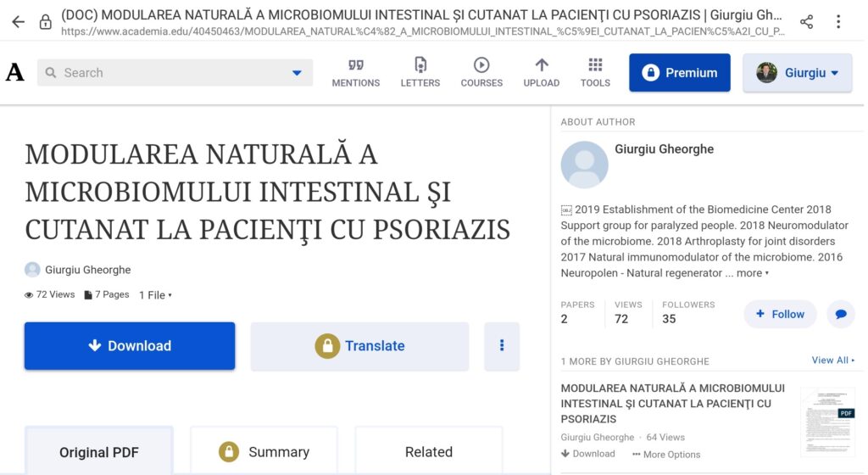The image size is (868, 475).
Task: Open the Courses play icon
Action: [481, 65]
